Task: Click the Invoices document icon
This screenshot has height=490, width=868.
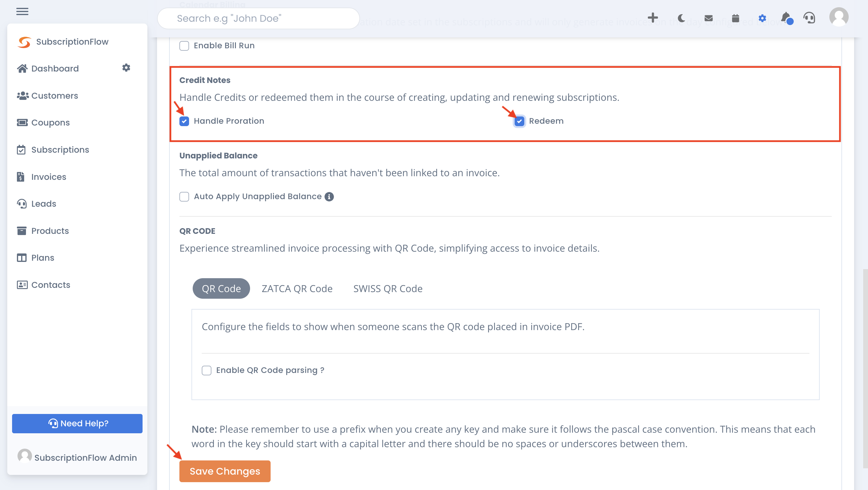Action: [21, 177]
